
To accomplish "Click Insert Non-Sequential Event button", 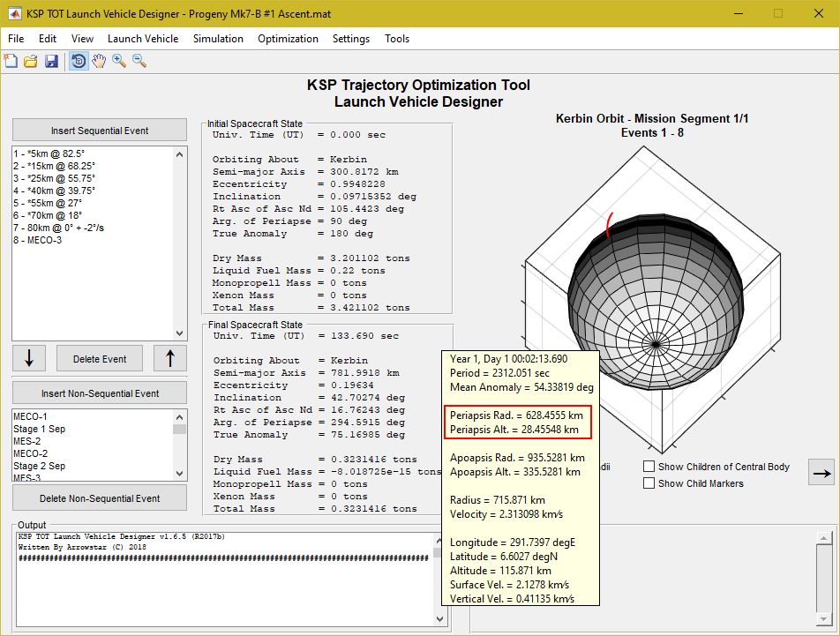I will pyautogui.click(x=100, y=393).
